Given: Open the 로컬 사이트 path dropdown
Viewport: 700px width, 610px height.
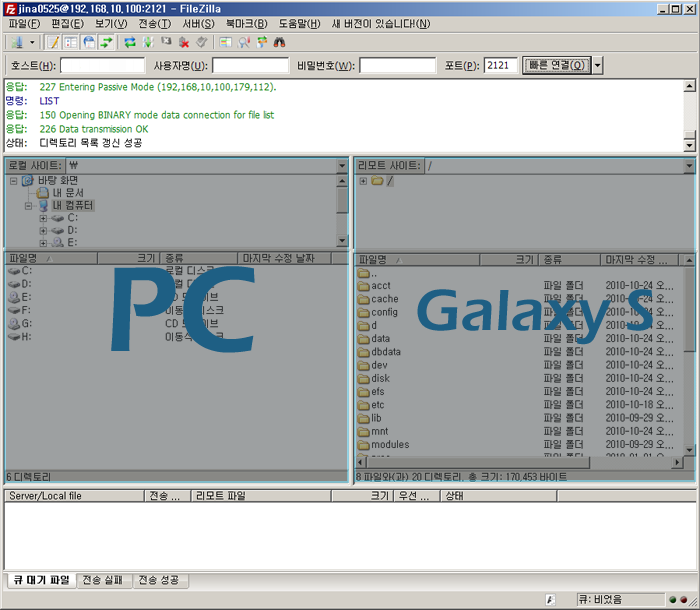Looking at the screenshot, I should coord(342,166).
